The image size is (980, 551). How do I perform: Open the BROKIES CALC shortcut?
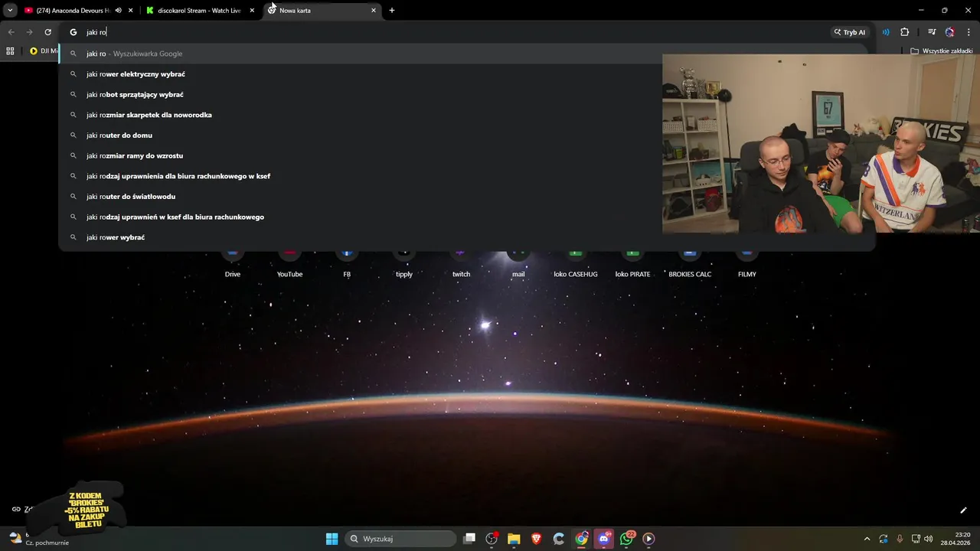690,263
